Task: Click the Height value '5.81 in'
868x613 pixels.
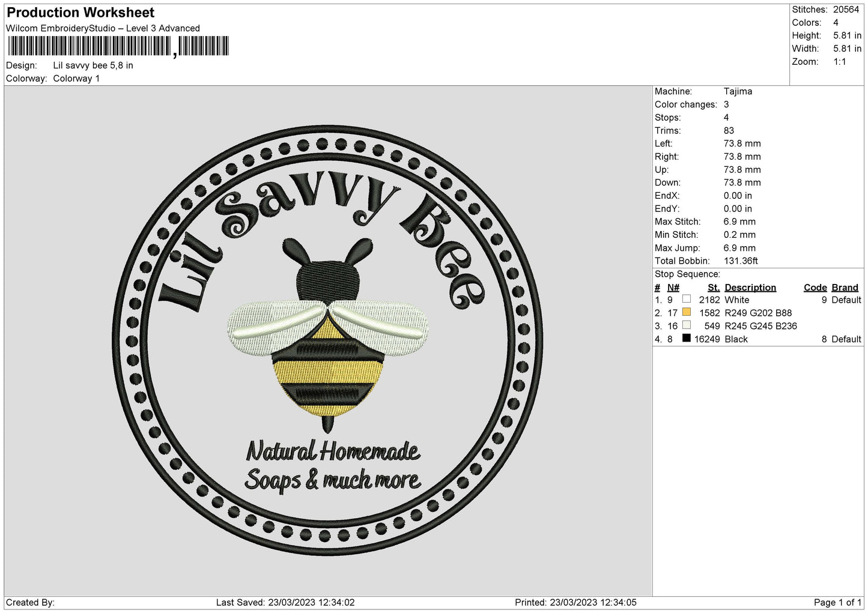Action: coord(847,36)
